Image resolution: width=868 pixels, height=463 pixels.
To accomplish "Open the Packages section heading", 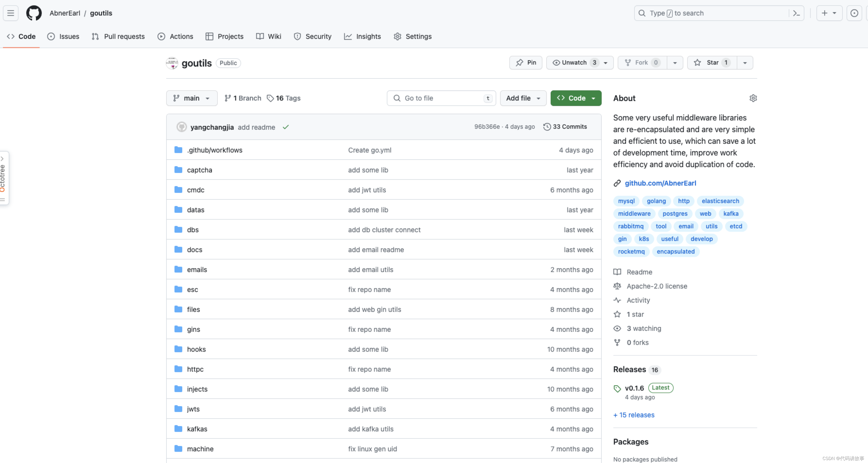I will [x=630, y=441].
